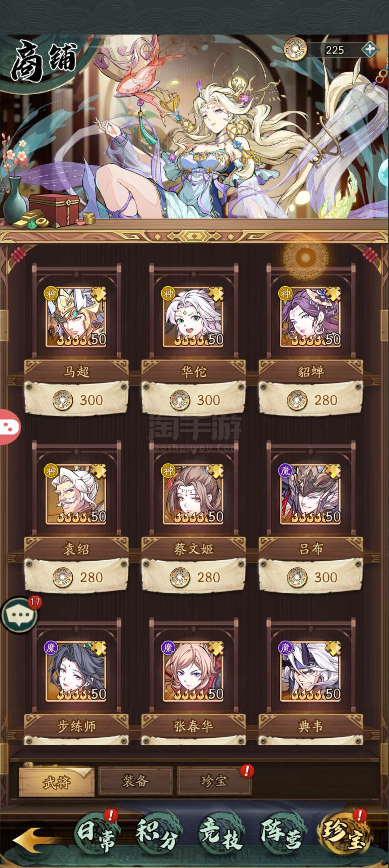Select the 马超 hero portrait
The height and width of the screenshot is (868, 389).
76,317
